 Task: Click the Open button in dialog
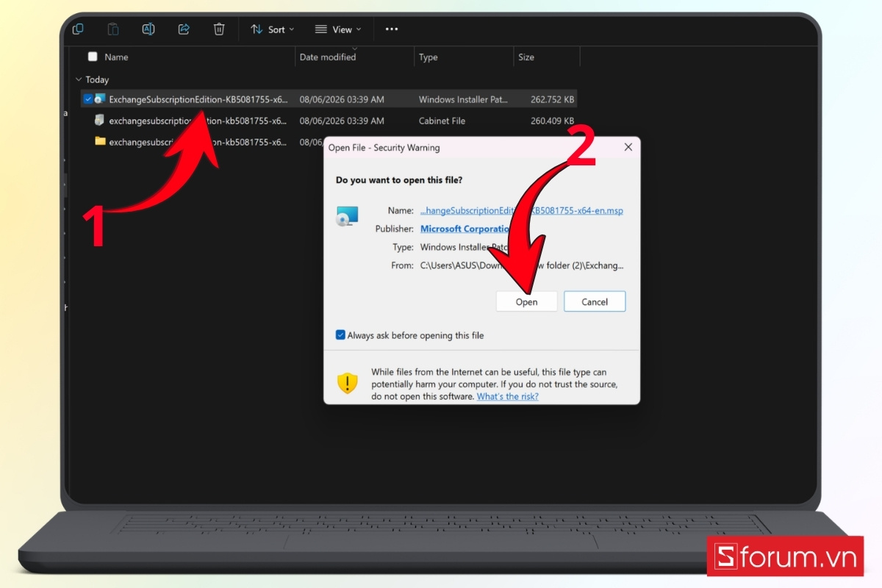(x=527, y=301)
